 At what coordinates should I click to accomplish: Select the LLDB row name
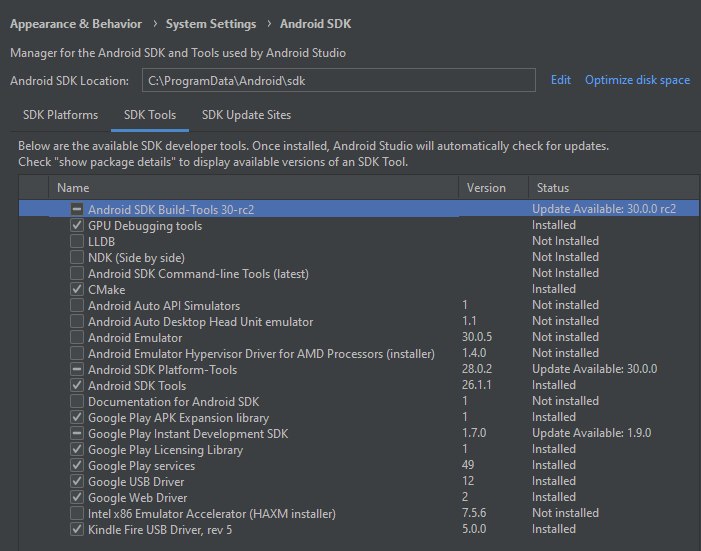[101, 242]
